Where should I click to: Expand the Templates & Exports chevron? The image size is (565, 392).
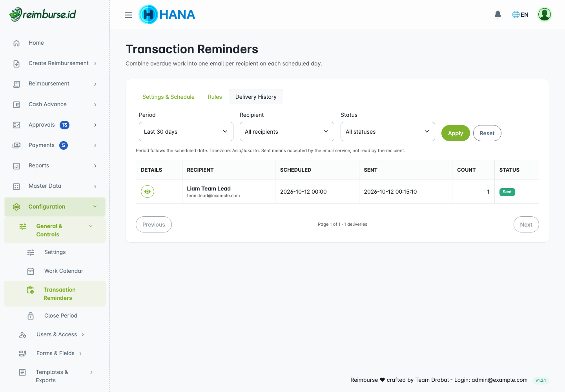point(91,372)
